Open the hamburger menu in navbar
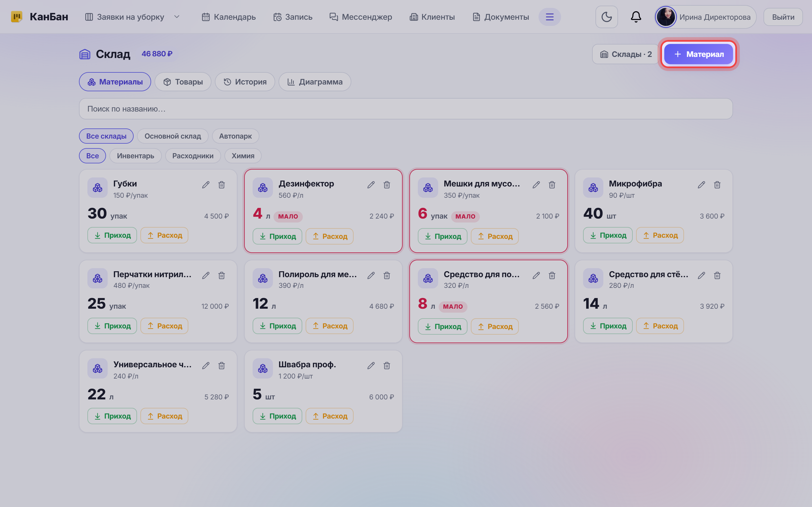812x507 pixels. click(x=549, y=17)
